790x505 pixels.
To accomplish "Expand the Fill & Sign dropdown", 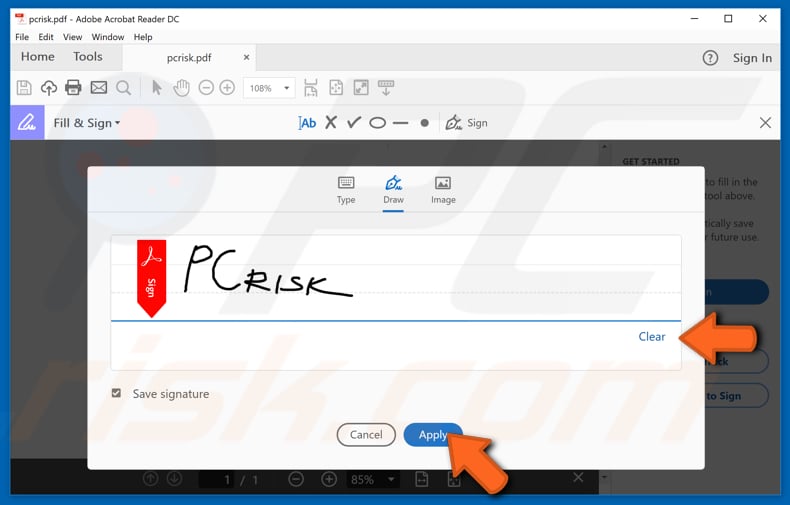I will point(87,123).
